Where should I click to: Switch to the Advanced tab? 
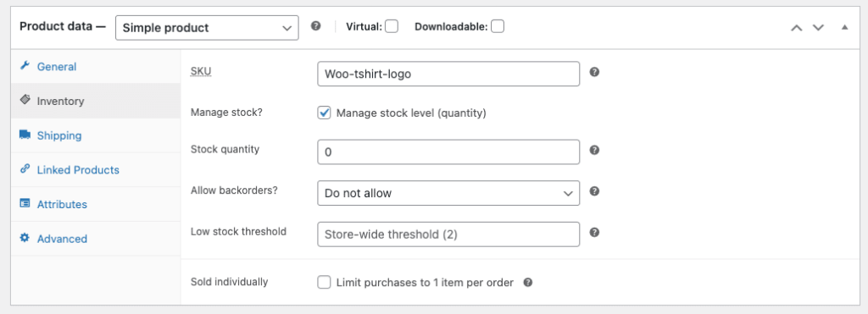click(96, 239)
